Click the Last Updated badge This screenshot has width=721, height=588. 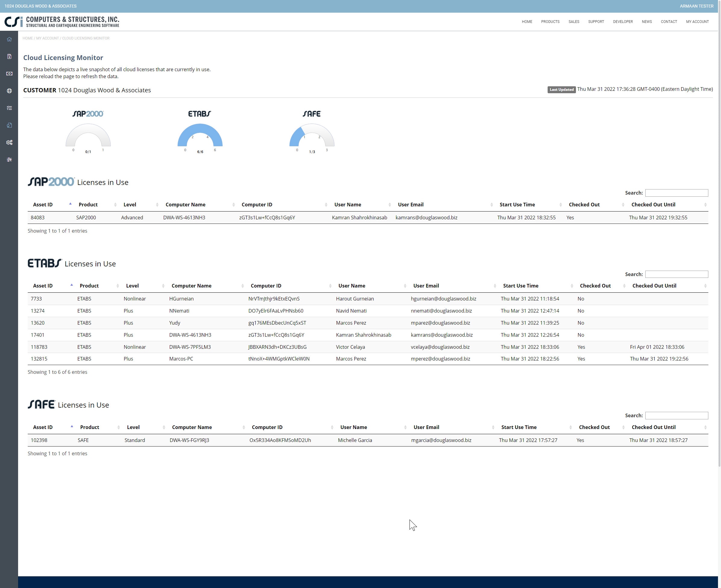(561, 90)
